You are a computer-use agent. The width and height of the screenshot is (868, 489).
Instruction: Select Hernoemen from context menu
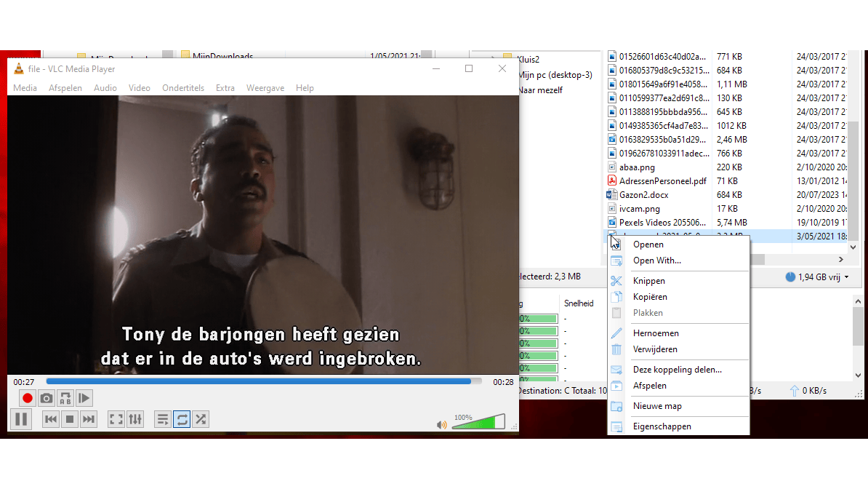679,333
